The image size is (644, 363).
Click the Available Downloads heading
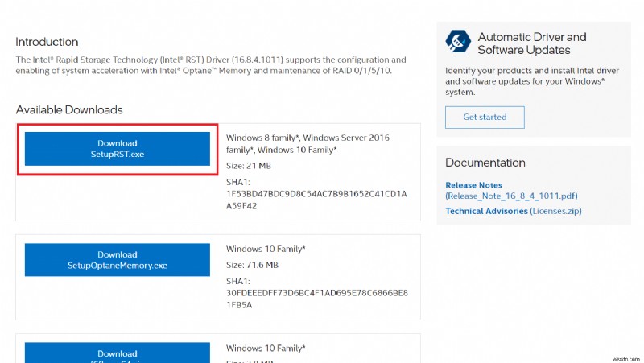pos(69,110)
